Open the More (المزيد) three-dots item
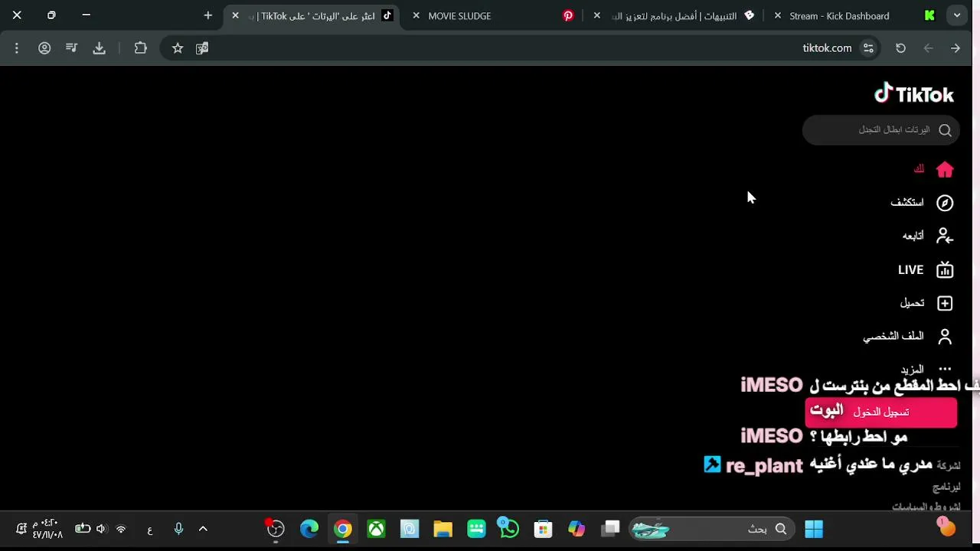This screenshot has width=980, height=551. (945, 370)
